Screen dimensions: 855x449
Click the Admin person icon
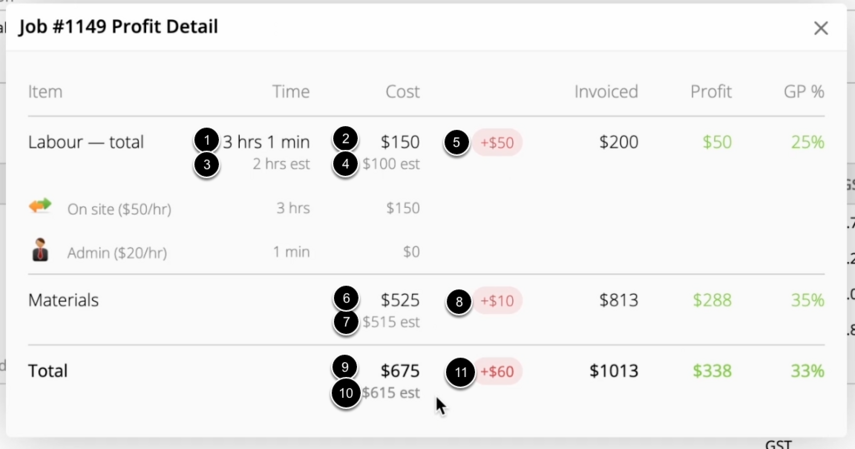pyautogui.click(x=40, y=250)
